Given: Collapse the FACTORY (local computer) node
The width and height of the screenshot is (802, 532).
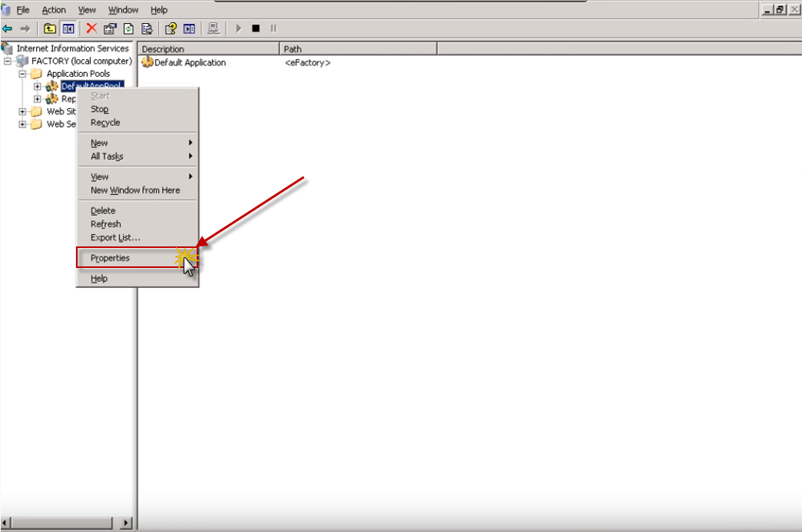Looking at the screenshot, I should 8,61.
